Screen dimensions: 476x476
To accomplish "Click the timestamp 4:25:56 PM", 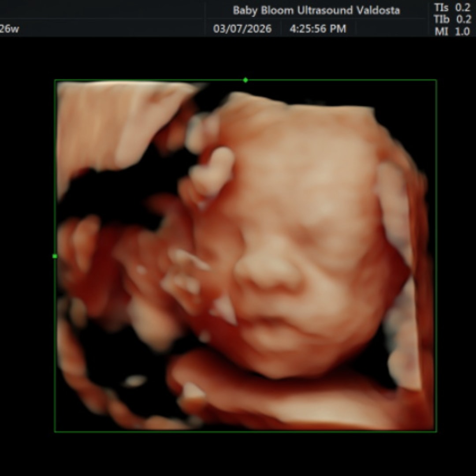I will pyautogui.click(x=317, y=29).
